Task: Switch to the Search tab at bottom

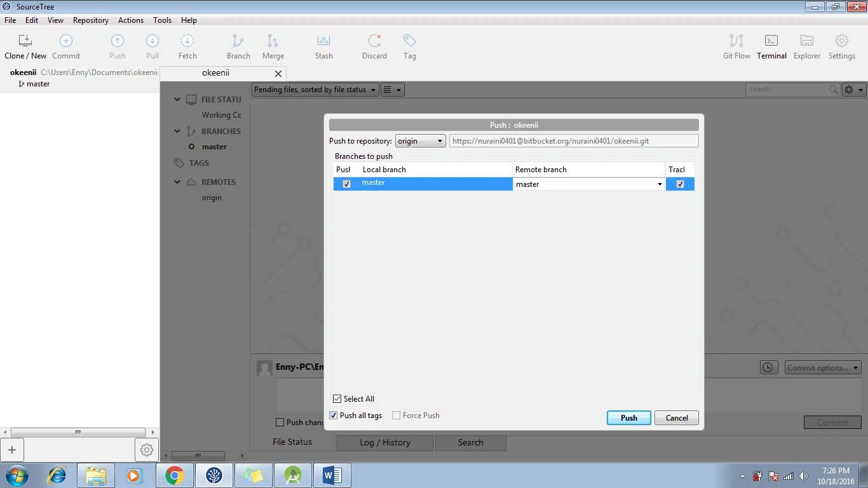Action: (x=471, y=443)
